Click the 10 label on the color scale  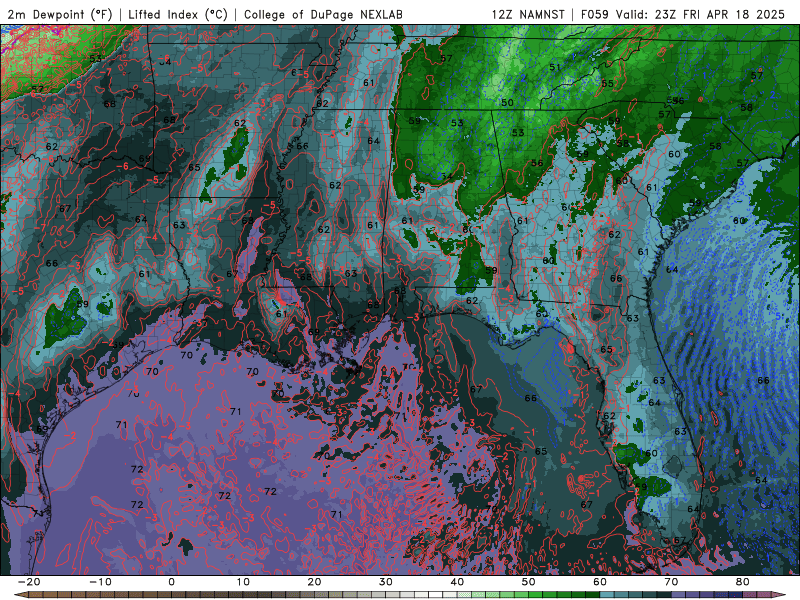(x=243, y=582)
